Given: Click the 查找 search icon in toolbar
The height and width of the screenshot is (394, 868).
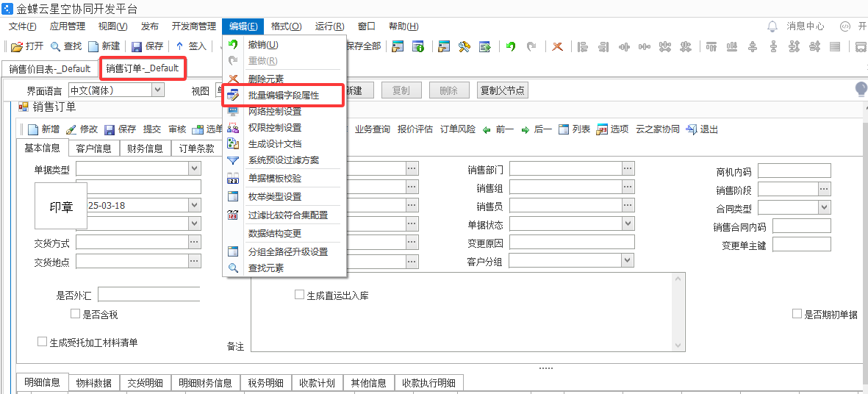Looking at the screenshot, I should [x=57, y=46].
